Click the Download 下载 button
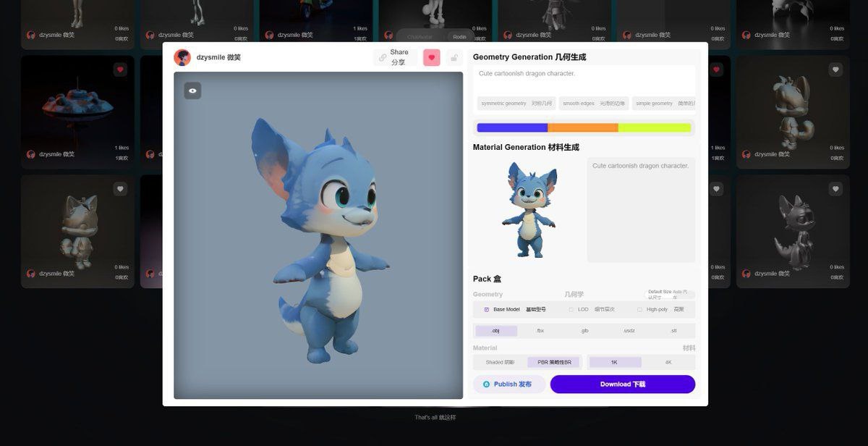 click(623, 384)
